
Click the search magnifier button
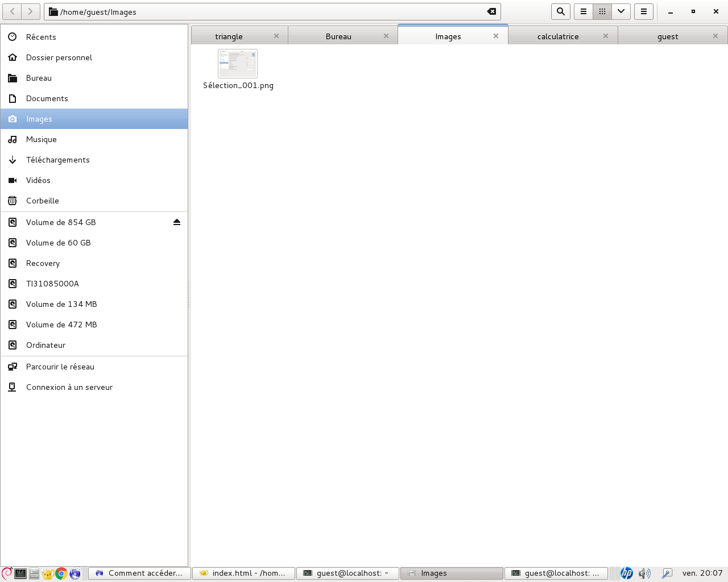[560, 11]
